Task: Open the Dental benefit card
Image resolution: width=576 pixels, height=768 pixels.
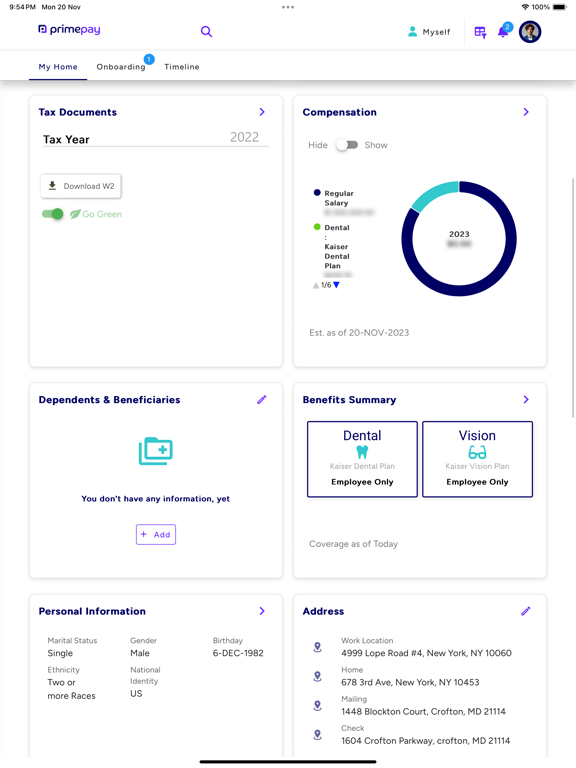Action: (362, 459)
